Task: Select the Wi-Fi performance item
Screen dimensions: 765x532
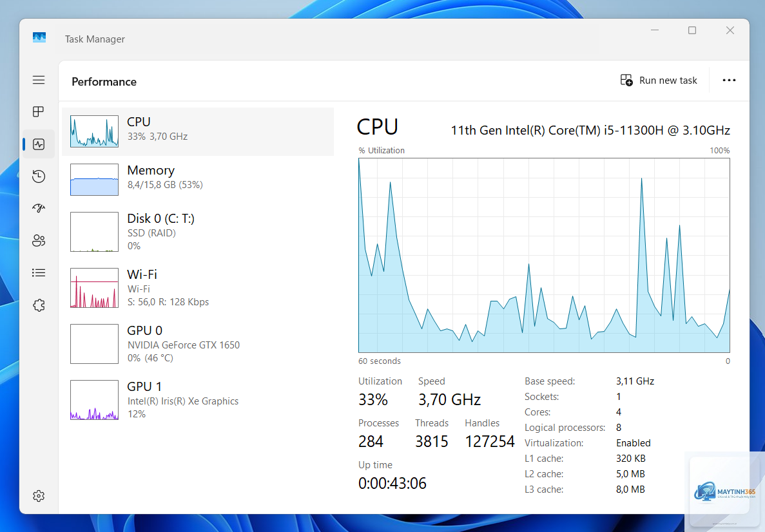Action: [198, 288]
